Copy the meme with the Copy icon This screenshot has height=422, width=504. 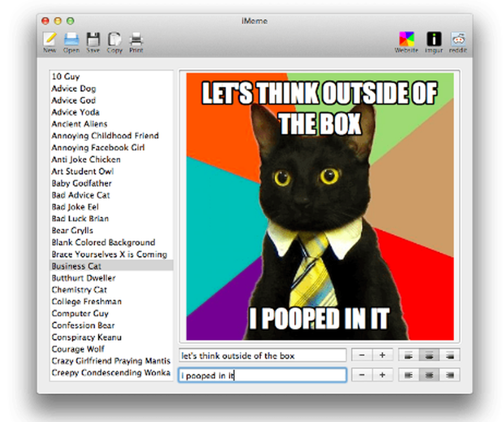114,42
